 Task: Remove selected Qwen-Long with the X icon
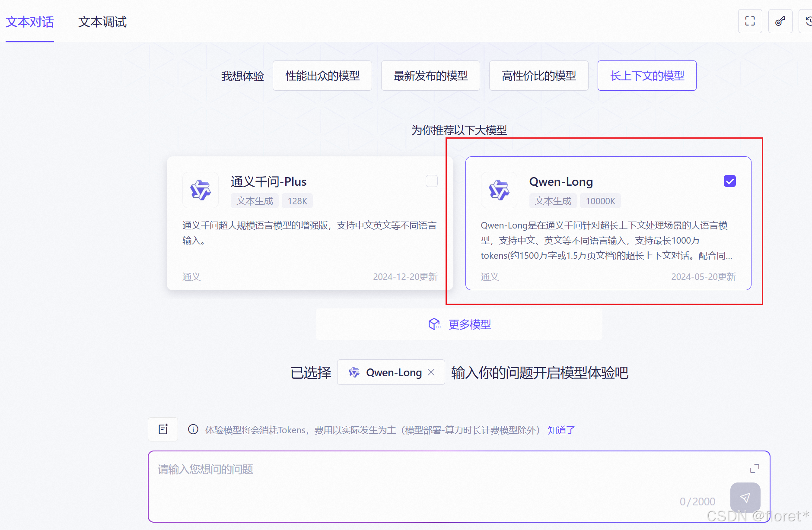click(x=431, y=372)
